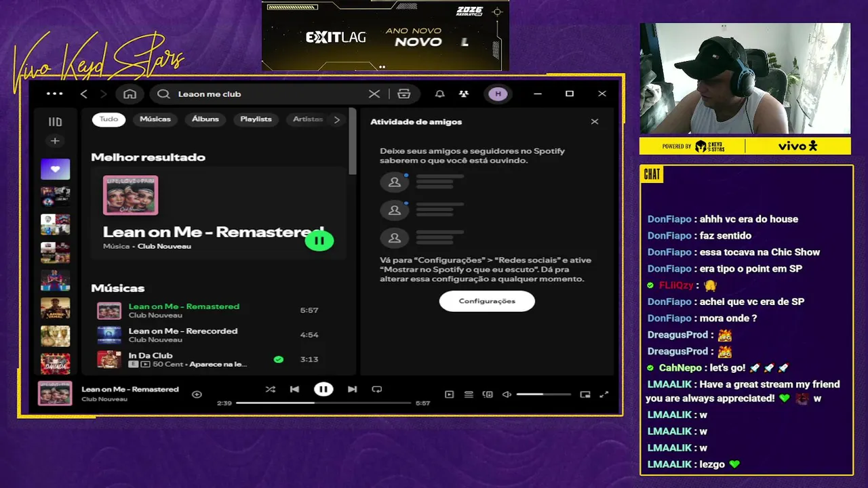Pause using green button on best result
Screen dimensions: 868x488
click(x=319, y=240)
